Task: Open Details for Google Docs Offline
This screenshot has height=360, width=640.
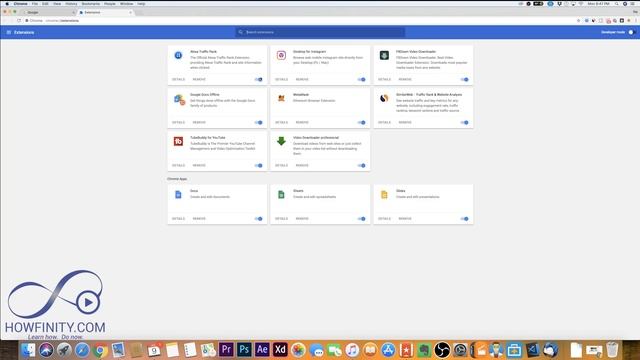Action: pyautogui.click(x=178, y=122)
